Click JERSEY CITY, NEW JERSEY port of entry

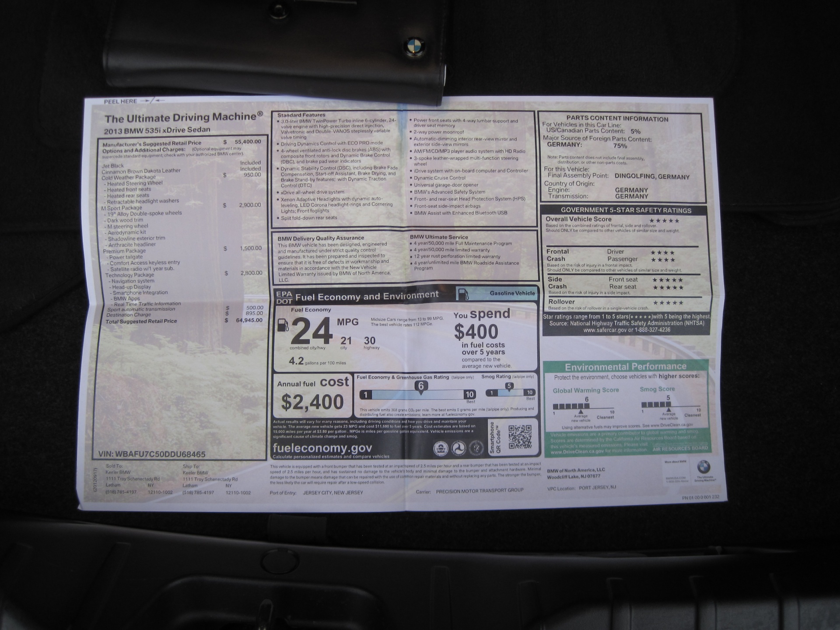pyautogui.click(x=333, y=493)
